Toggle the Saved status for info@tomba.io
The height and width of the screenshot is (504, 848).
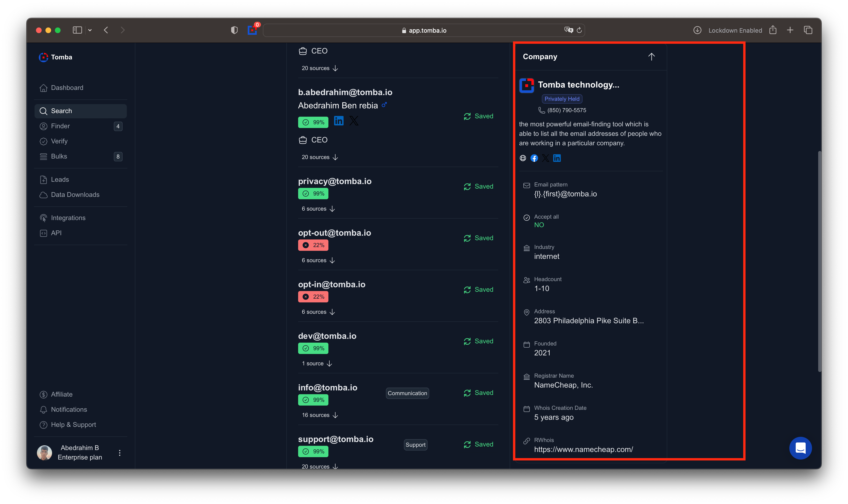coord(478,393)
